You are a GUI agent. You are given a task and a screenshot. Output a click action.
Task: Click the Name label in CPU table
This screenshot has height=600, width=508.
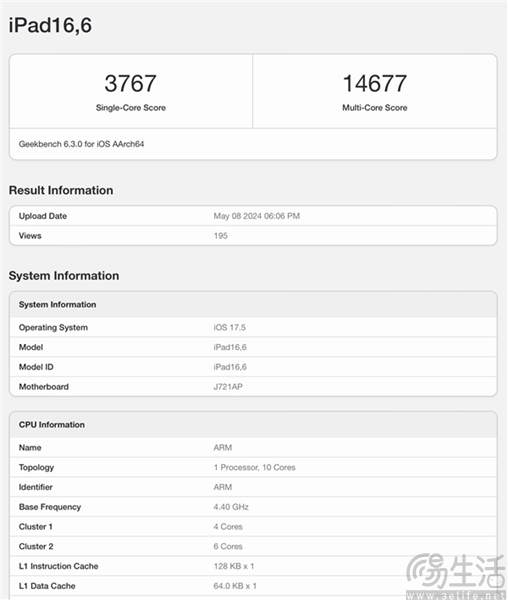coord(30,448)
